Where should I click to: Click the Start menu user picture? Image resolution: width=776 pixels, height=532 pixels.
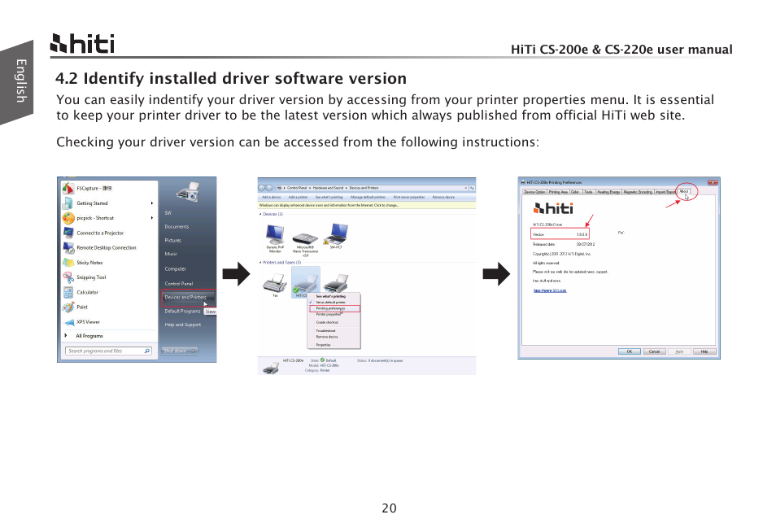(188, 191)
